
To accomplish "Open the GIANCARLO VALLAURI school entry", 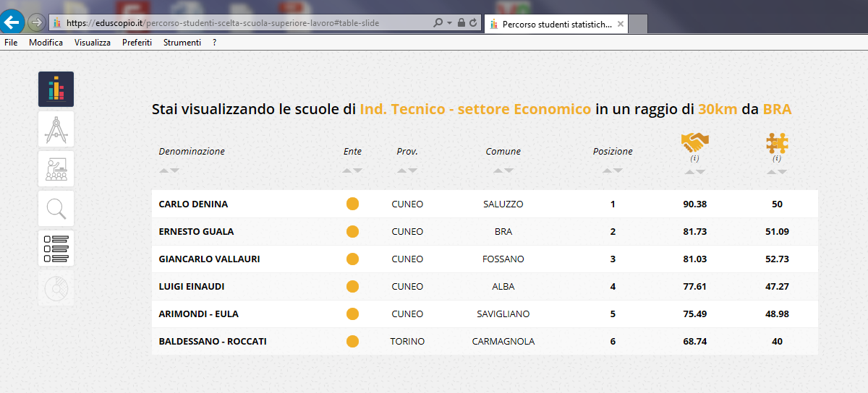I will click(x=209, y=259).
